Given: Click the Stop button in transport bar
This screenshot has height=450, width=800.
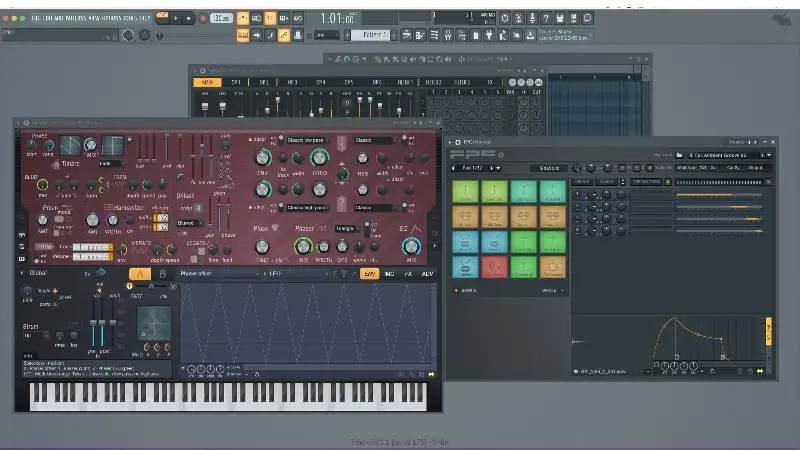Looking at the screenshot, I should coord(190,17).
